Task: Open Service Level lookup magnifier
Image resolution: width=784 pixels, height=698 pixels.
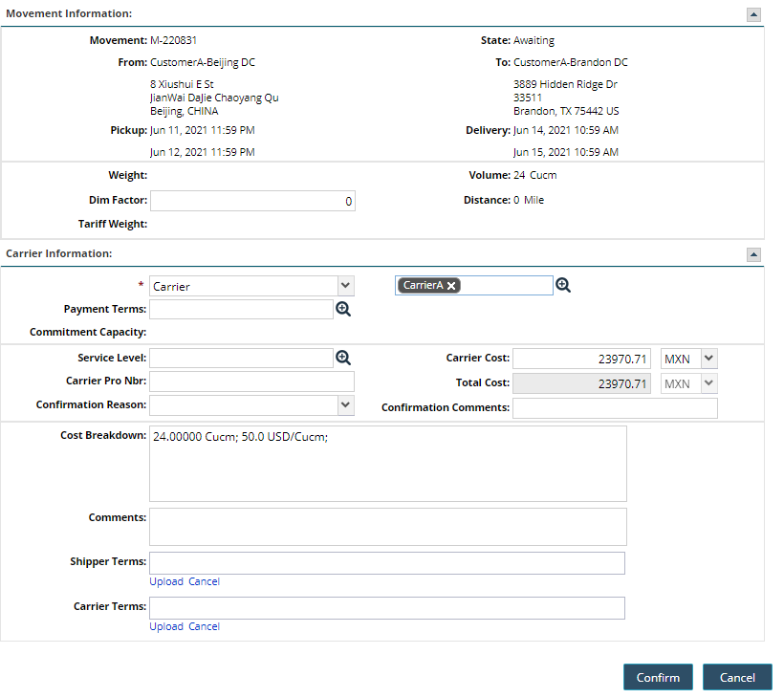Action: pos(343,358)
